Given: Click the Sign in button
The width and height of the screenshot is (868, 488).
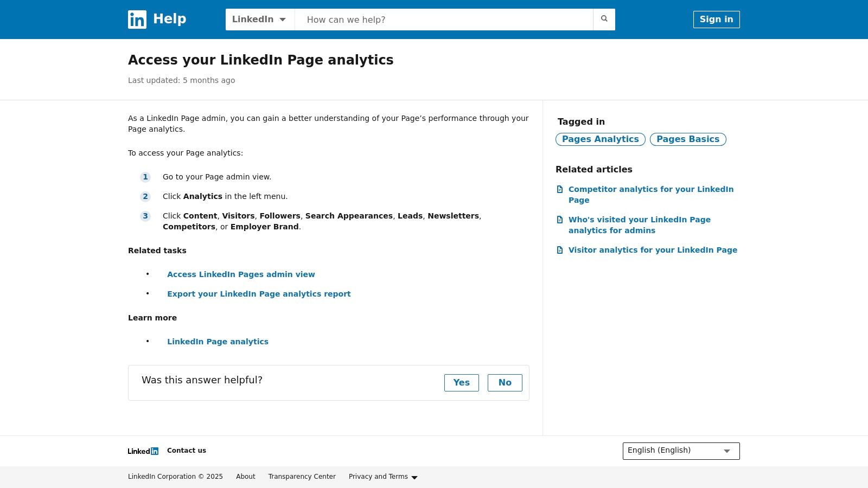Looking at the screenshot, I should 716,19.
